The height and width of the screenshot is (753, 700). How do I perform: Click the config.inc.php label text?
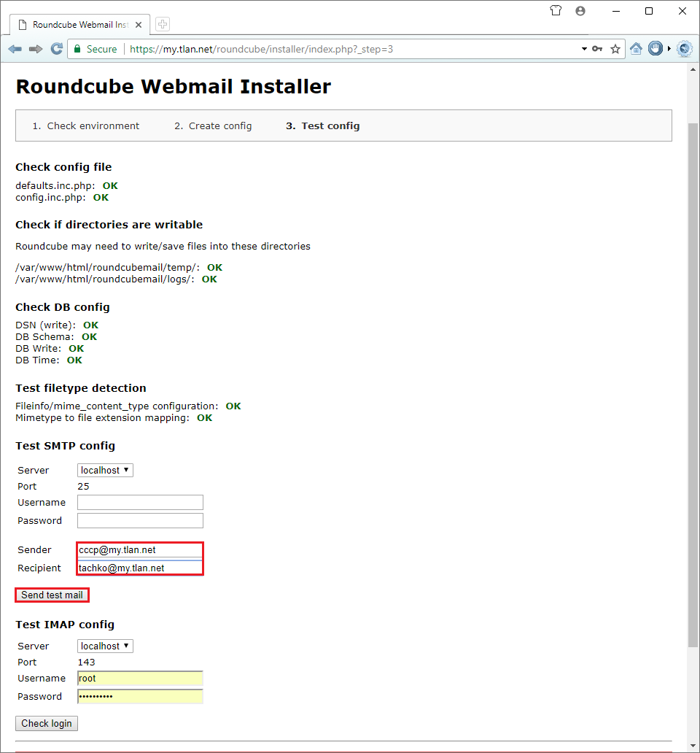click(50, 198)
